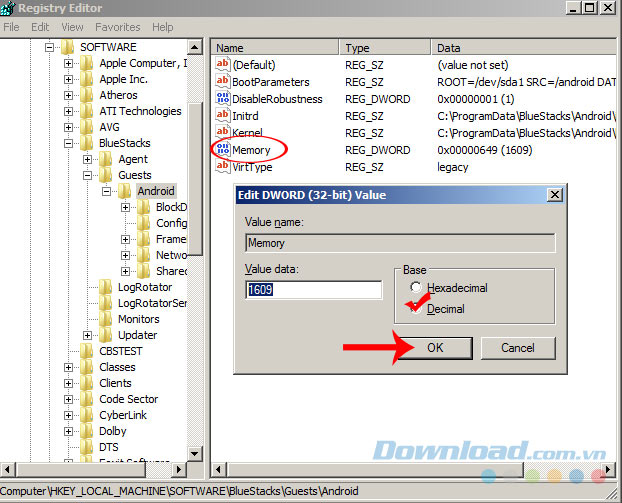The height and width of the screenshot is (503, 622).
Task: Click the Monitors folder icon
Action: click(106, 319)
